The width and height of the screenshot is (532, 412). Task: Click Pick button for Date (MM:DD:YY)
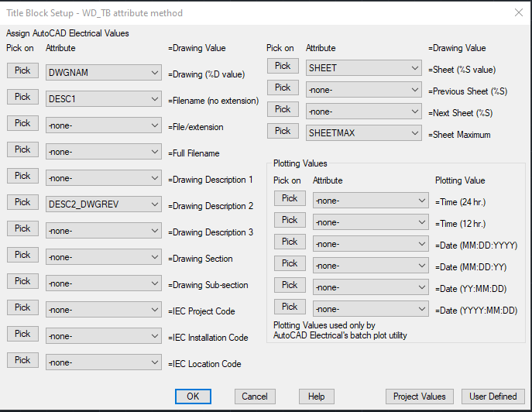pyautogui.click(x=290, y=263)
